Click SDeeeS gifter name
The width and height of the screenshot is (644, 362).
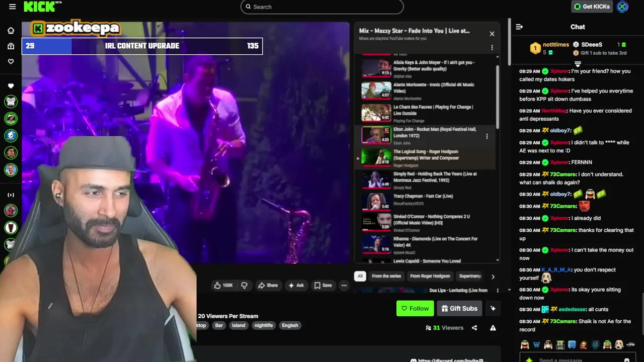pos(592,45)
